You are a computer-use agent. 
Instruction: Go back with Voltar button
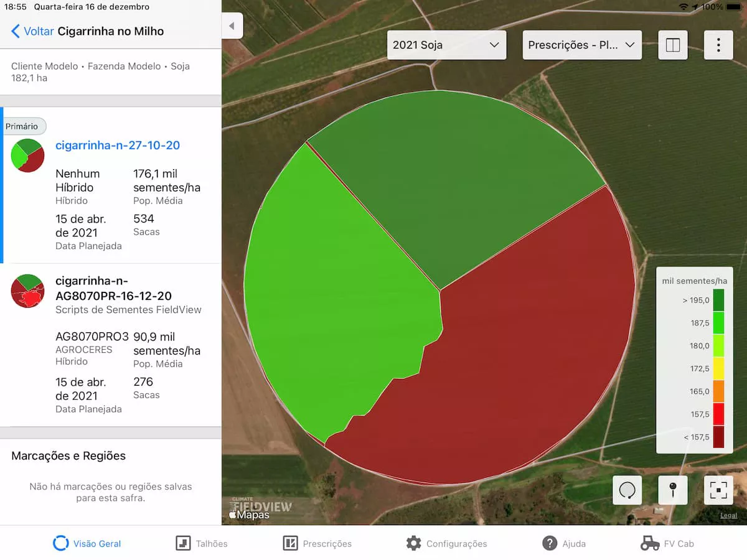click(x=34, y=31)
